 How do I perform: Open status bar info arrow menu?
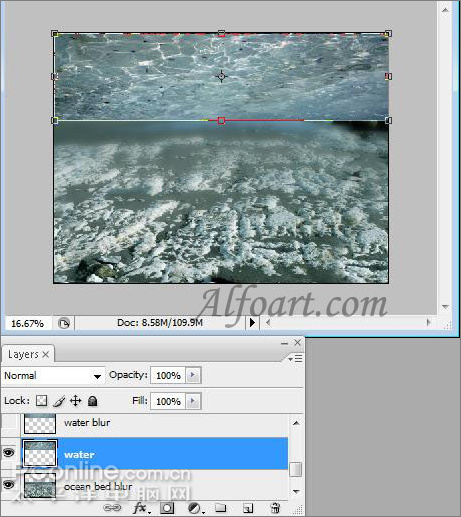click(x=252, y=323)
